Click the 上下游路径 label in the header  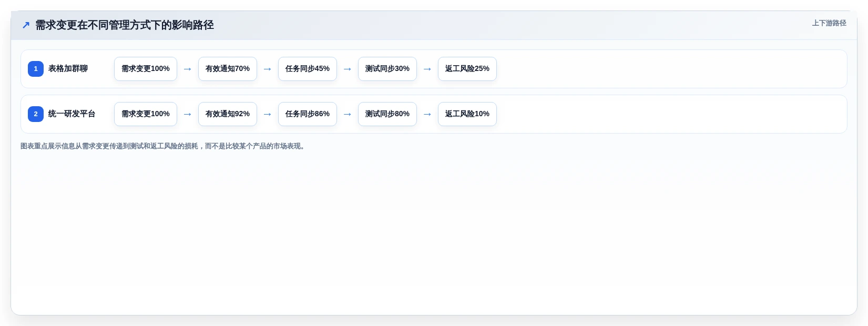coord(829,23)
